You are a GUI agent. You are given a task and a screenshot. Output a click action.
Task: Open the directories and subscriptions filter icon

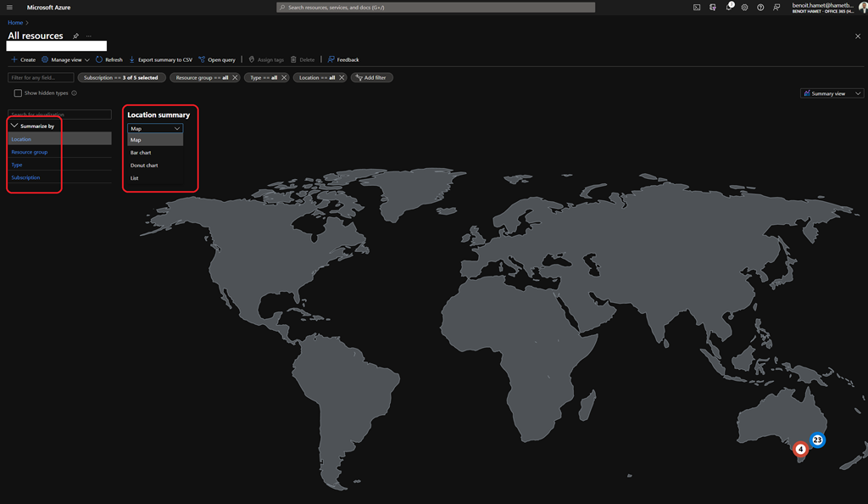click(x=713, y=7)
